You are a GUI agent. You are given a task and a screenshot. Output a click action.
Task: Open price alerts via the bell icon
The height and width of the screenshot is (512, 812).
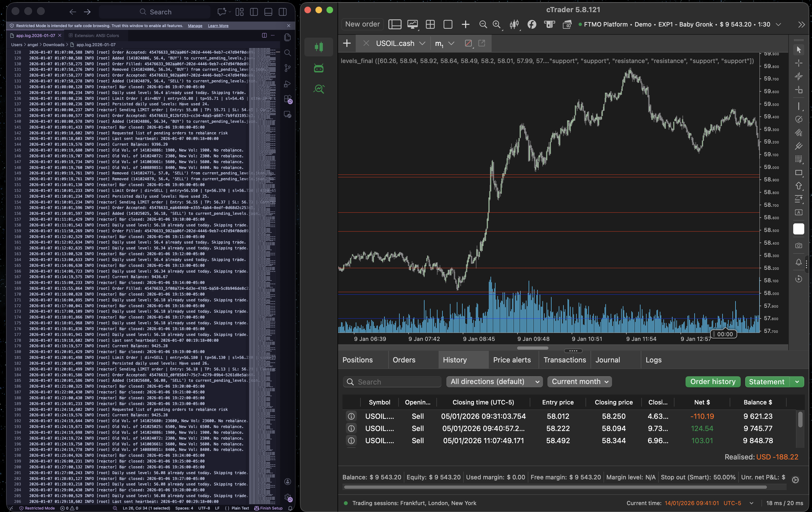point(798,263)
